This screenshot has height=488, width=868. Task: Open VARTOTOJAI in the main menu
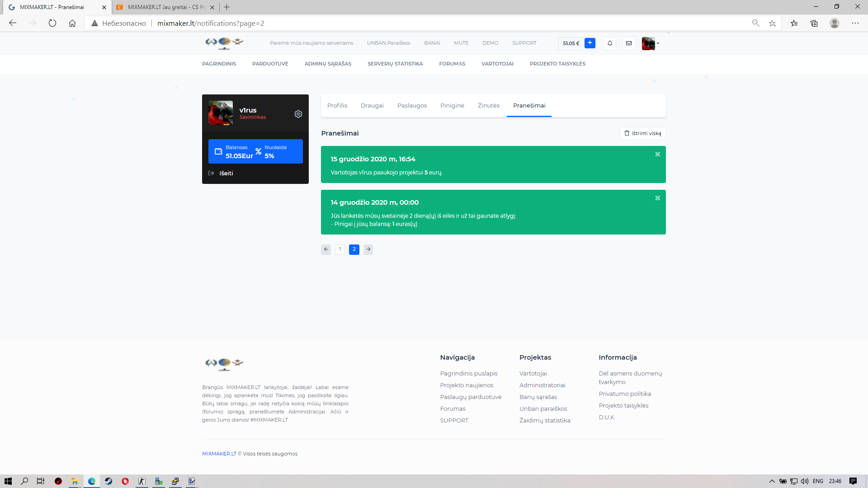pos(497,64)
